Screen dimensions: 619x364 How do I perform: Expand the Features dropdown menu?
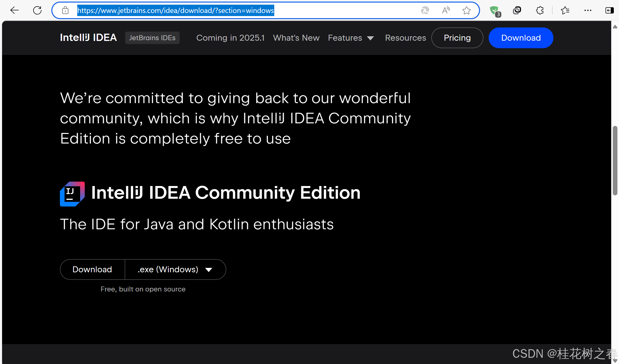[351, 38]
